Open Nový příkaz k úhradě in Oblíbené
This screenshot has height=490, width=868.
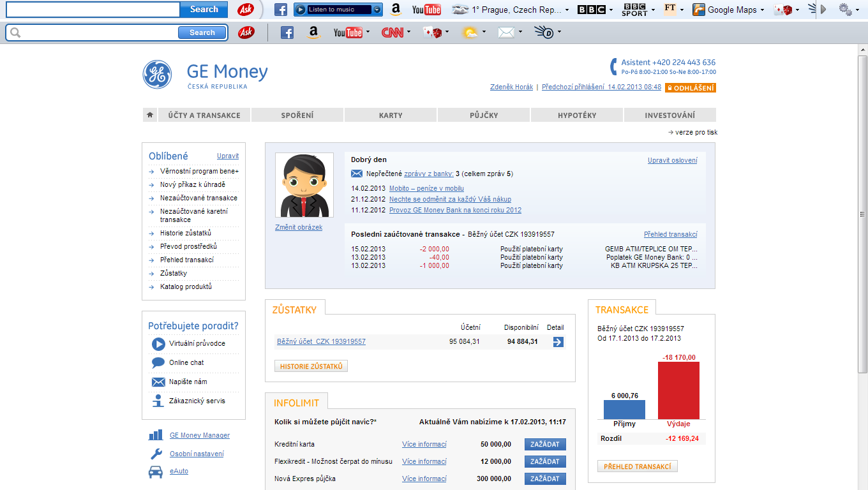(193, 184)
